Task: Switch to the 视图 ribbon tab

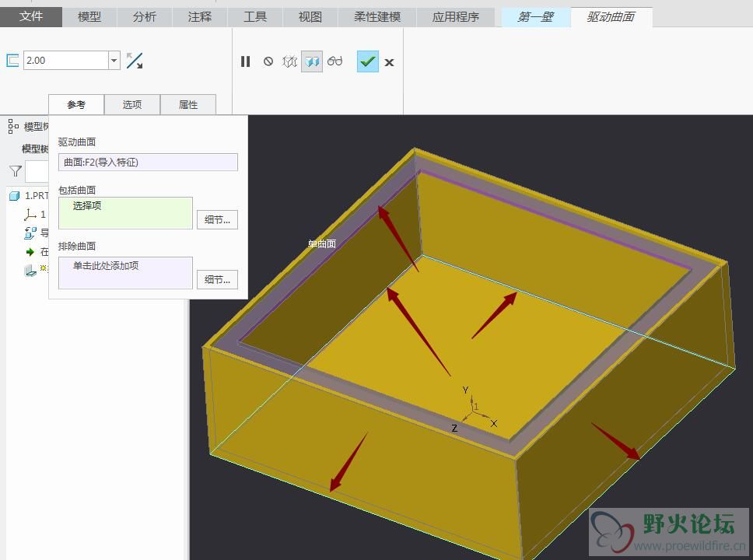Action: [x=310, y=17]
